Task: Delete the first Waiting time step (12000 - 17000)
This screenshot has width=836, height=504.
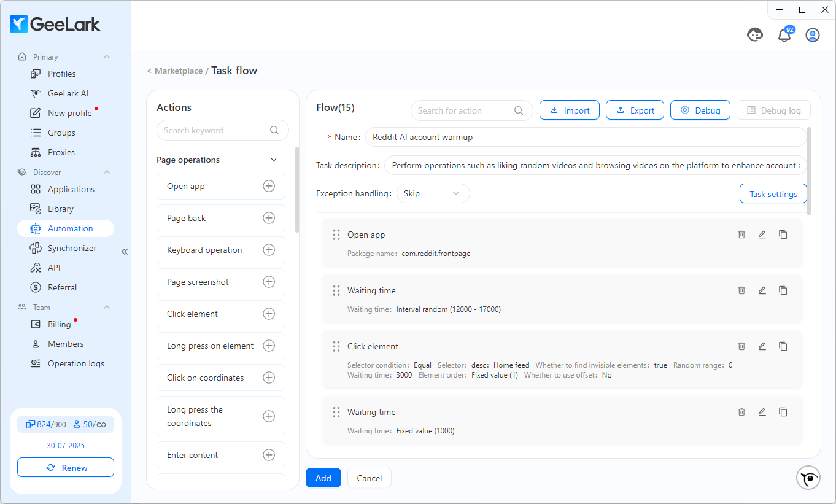Action: [x=741, y=290]
